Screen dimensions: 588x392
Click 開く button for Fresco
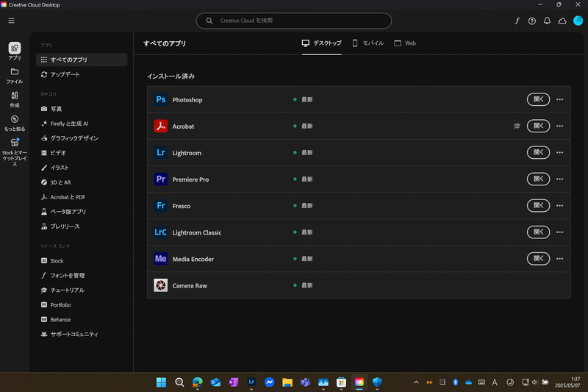pos(538,206)
